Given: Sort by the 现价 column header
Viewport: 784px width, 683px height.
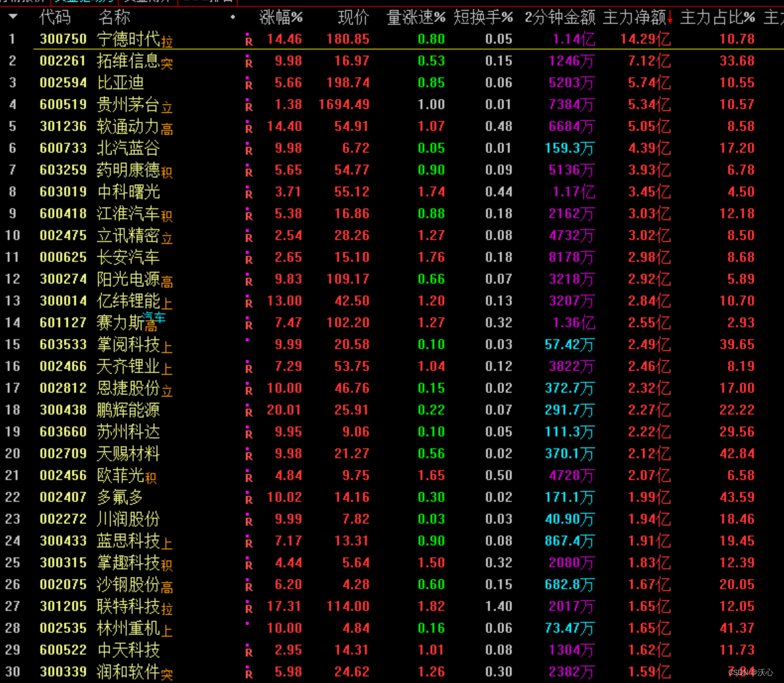Looking at the screenshot, I should [353, 17].
